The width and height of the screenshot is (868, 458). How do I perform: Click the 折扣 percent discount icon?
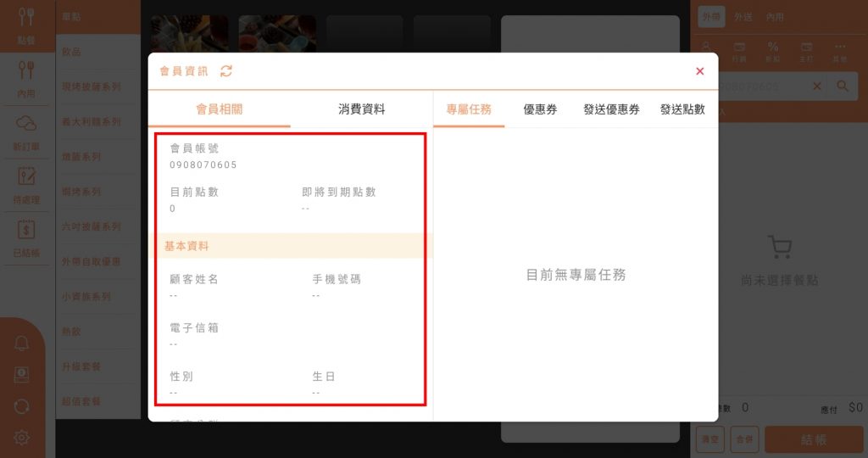pyautogui.click(x=772, y=51)
